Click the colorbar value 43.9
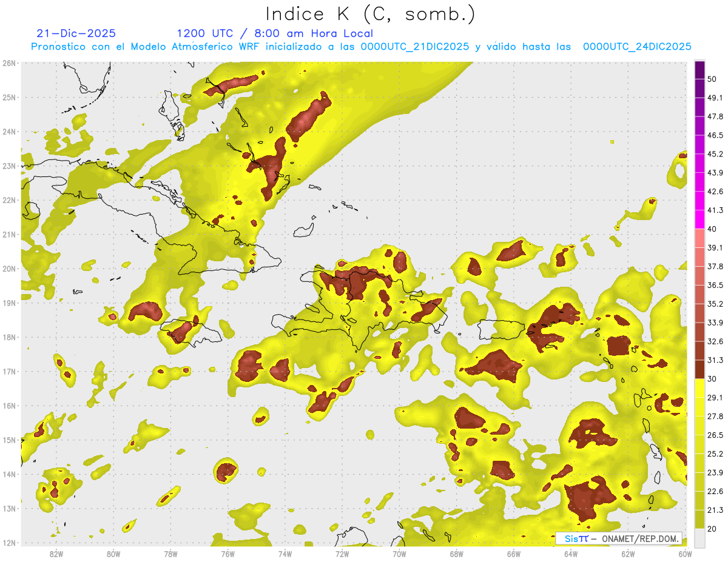The height and width of the screenshot is (562, 728). pyautogui.click(x=715, y=173)
